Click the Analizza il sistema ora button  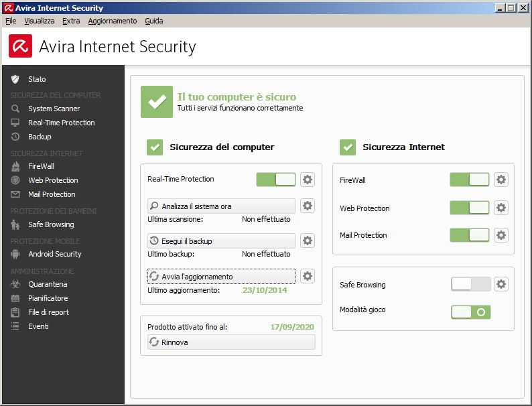221,206
